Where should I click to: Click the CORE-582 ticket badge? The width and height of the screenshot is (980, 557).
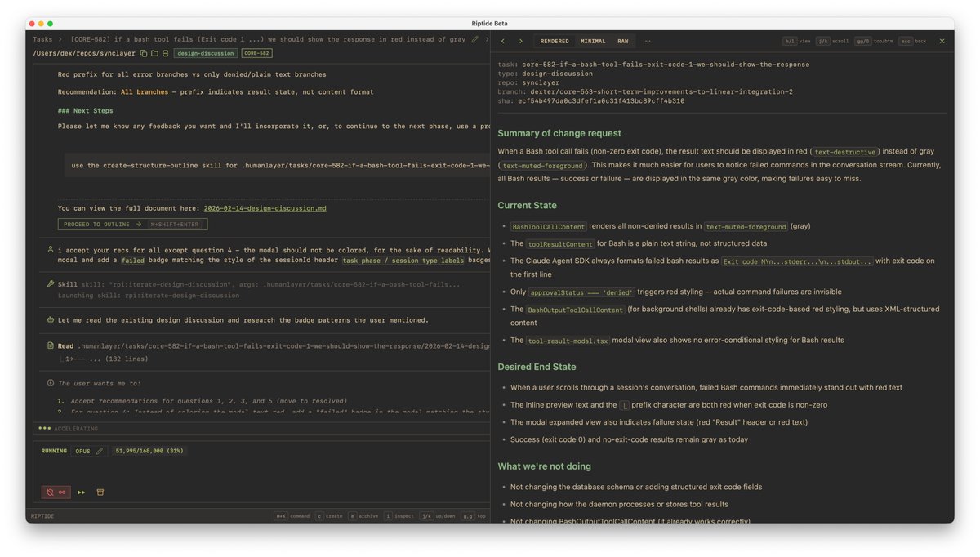coord(256,53)
